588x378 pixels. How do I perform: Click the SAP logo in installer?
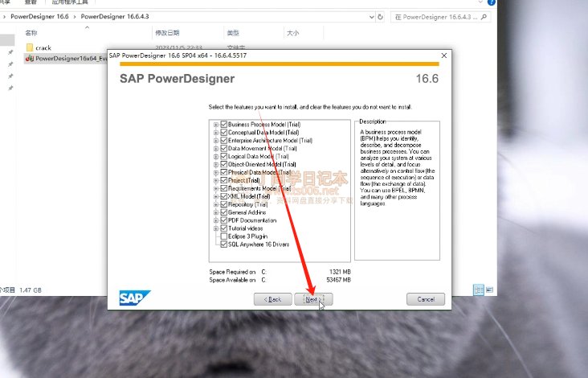[x=132, y=297]
